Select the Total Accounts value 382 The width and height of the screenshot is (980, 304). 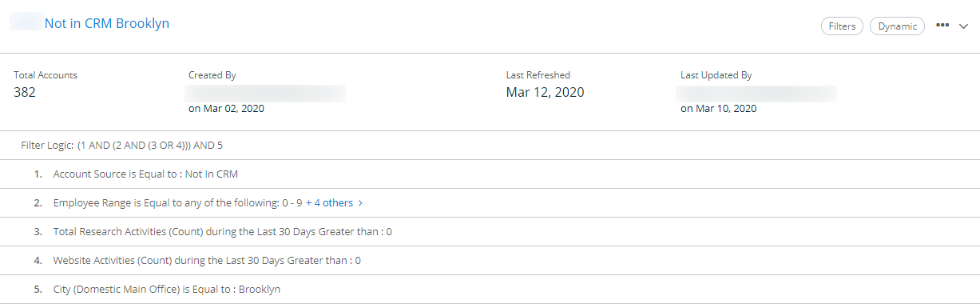(x=25, y=92)
